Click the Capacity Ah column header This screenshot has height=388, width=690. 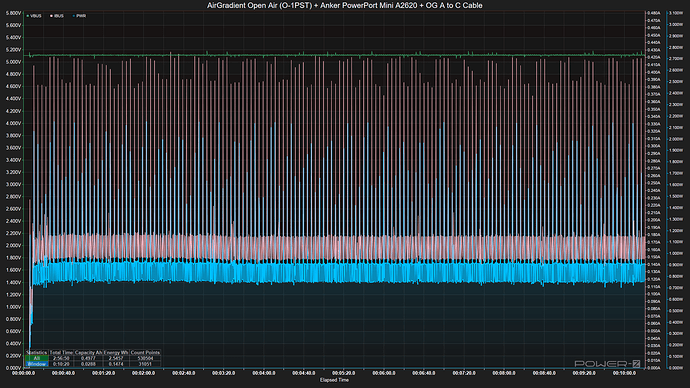coord(88,352)
